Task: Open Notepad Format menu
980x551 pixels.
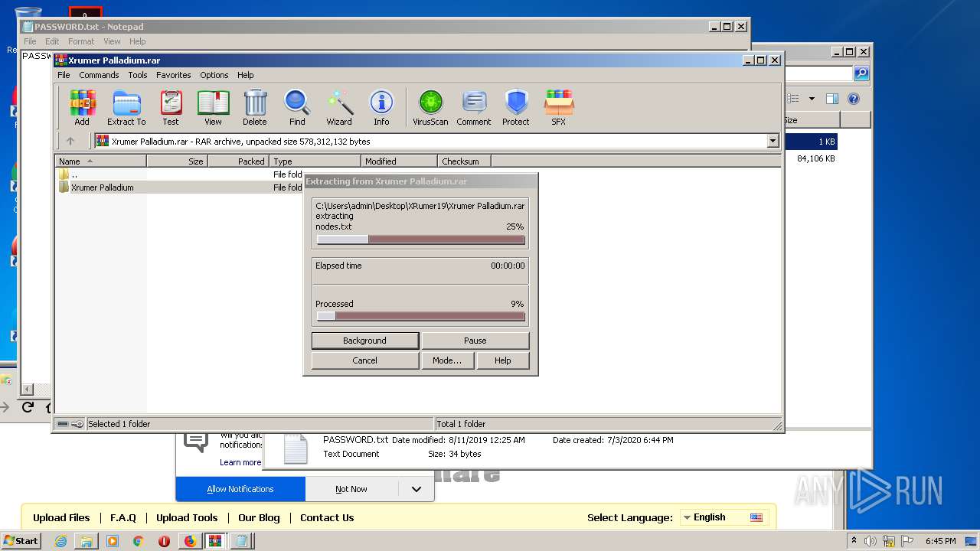Action: pos(81,41)
